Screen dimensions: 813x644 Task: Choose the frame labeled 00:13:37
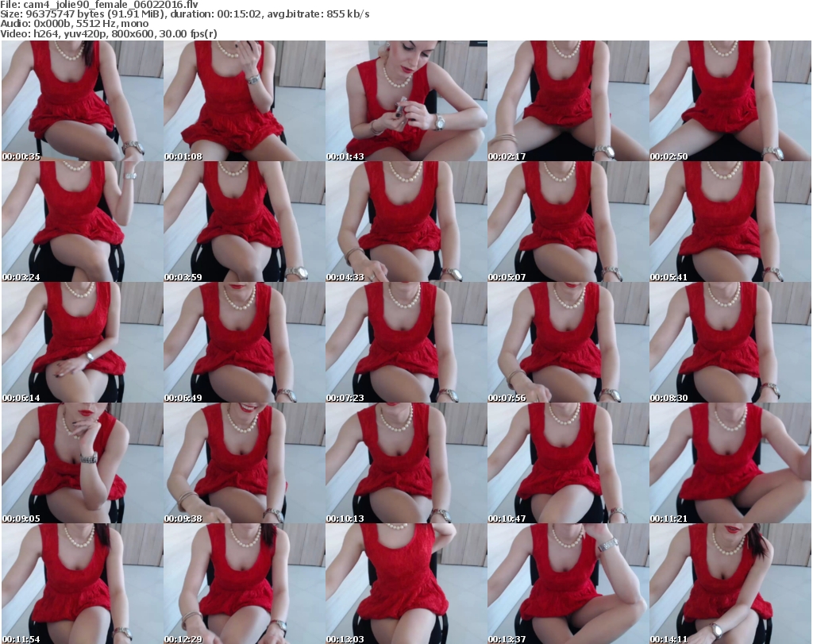(x=568, y=584)
